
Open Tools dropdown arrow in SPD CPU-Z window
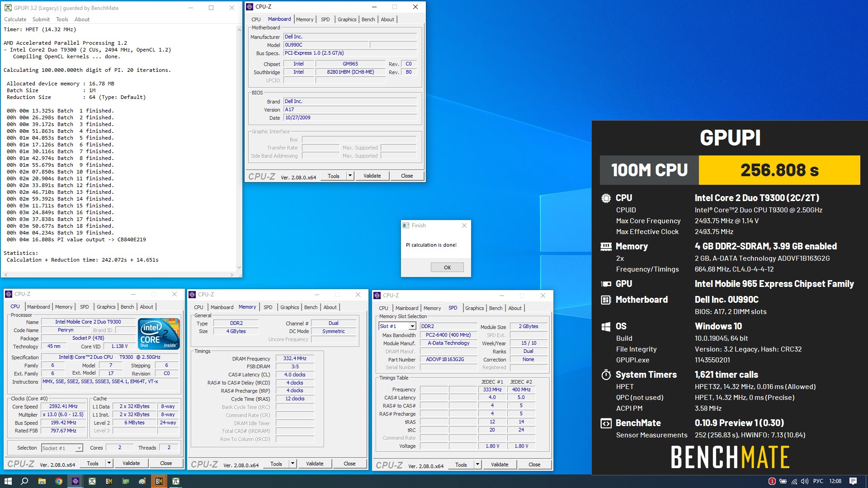[x=477, y=465]
